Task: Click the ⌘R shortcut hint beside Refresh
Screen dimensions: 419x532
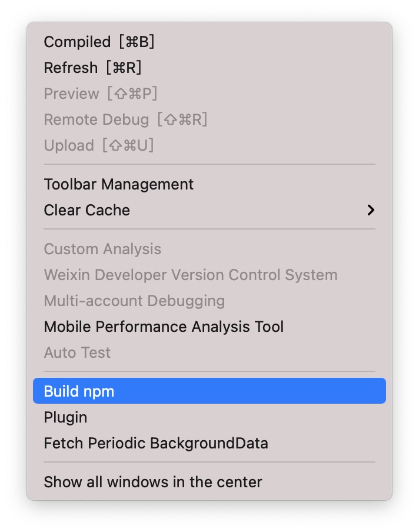Action: click(x=124, y=68)
